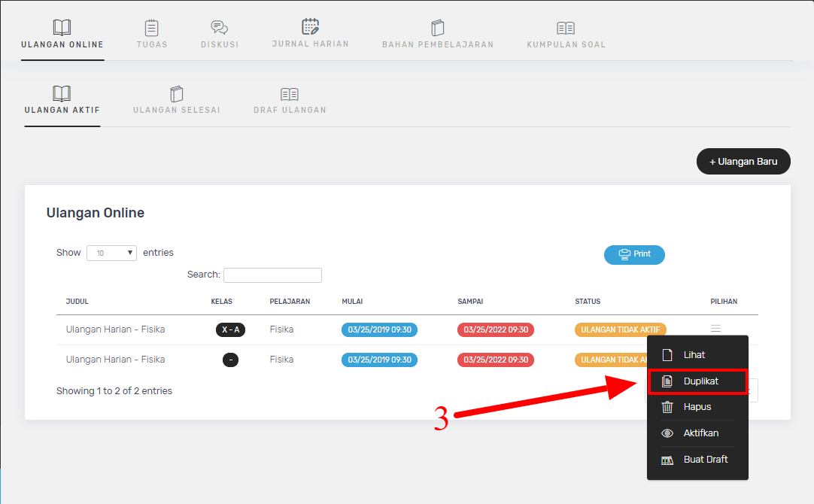Focus the Search input field
The image size is (814, 504).
272,275
